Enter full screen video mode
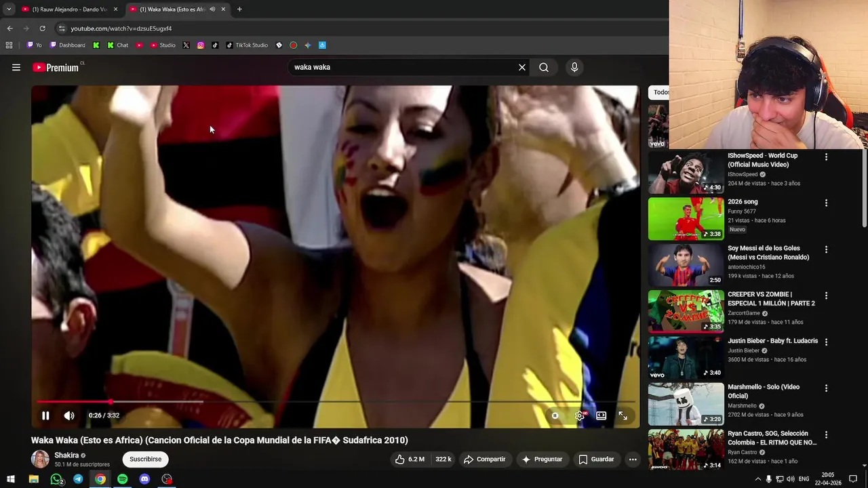The width and height of the screenshot is (868, 488). 623,415
